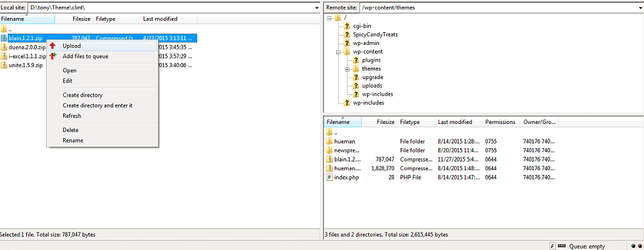This screenshot has height=250, width=644.
Task: Click the unite.1.5.9.zip file icon
Action: (x=4, y=65)
